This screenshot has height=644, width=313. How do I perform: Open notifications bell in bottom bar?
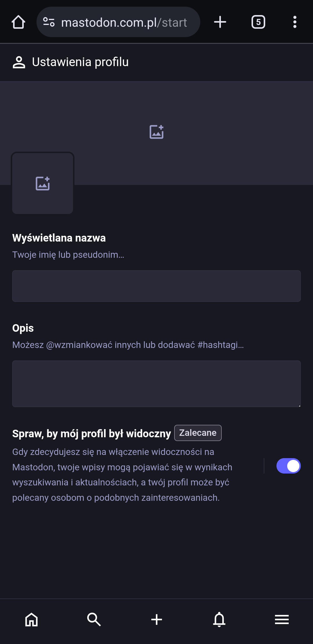[x=219, y=620]
